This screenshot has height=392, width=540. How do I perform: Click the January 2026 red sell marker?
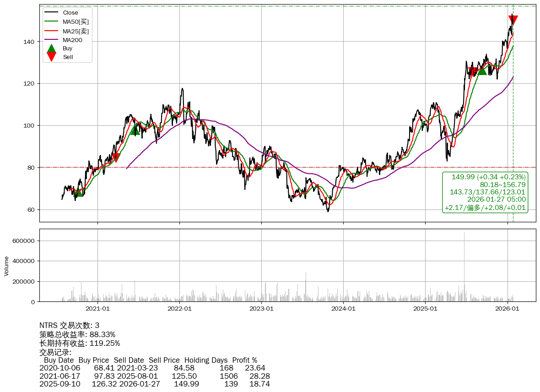pyautogui.click(x=513, y=20)
